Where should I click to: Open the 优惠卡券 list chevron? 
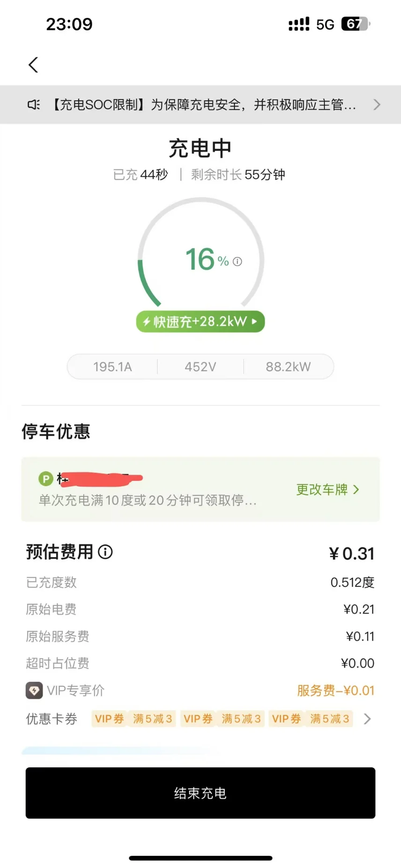[367, 719]
